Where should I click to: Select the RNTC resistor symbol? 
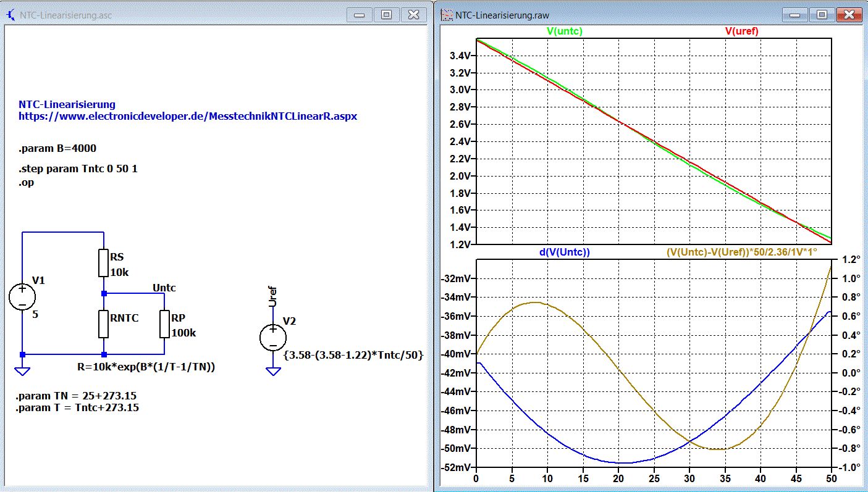(104, 323)
